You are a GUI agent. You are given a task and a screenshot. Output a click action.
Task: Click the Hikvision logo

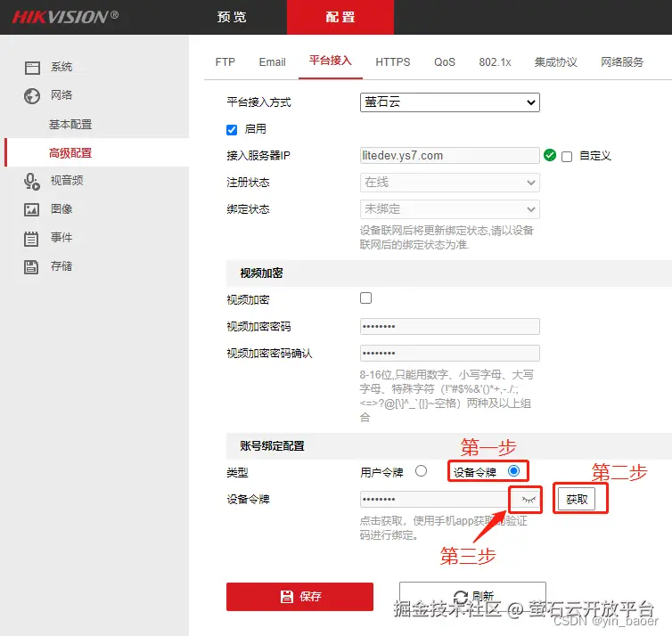tap(66, 17)
